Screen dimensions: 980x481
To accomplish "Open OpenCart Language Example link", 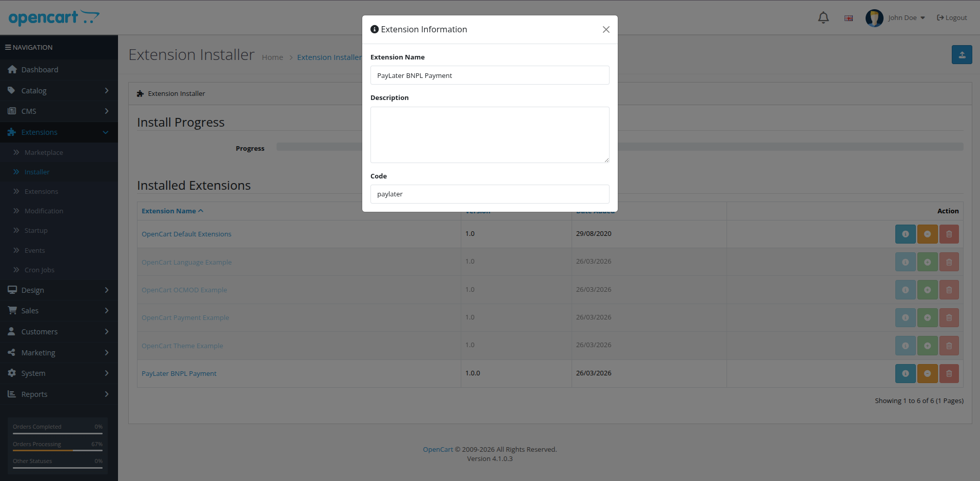I will pyautogui.click(x=186, y=262).
